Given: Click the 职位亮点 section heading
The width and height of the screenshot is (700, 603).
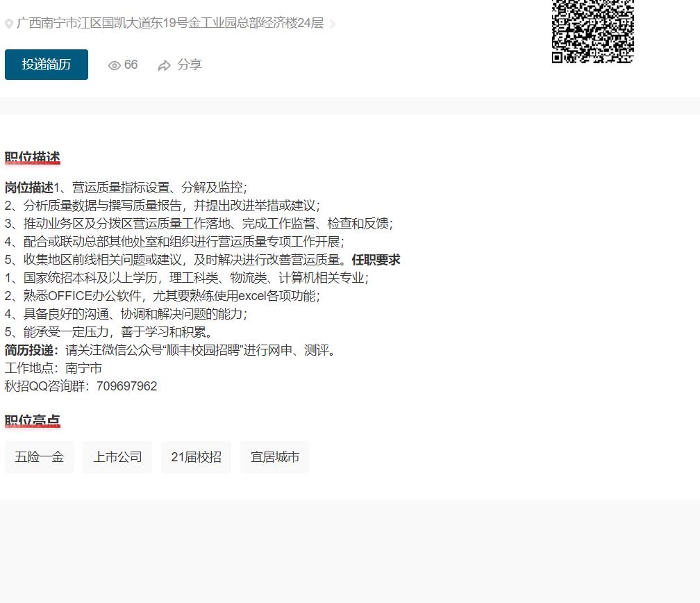Looking at the screenshot, I should coord(33,420).
